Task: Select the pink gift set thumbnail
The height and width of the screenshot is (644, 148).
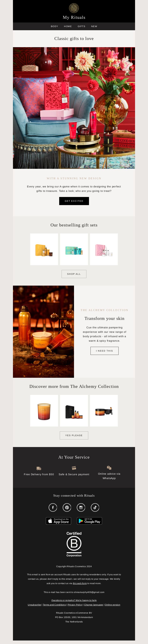Action: pos(104,249)
